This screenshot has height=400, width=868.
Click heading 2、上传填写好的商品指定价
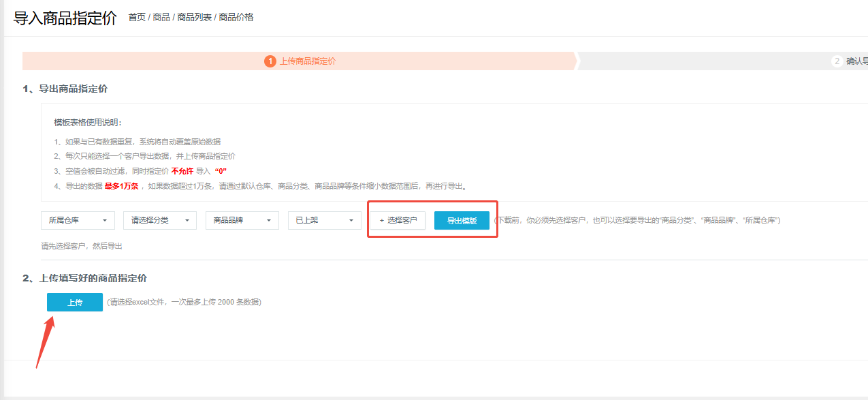click(84, 278)
